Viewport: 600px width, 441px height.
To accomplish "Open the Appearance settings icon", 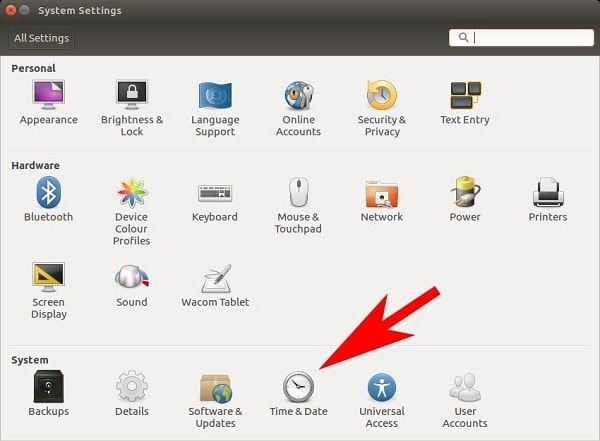I will click(x=48, y=95).
